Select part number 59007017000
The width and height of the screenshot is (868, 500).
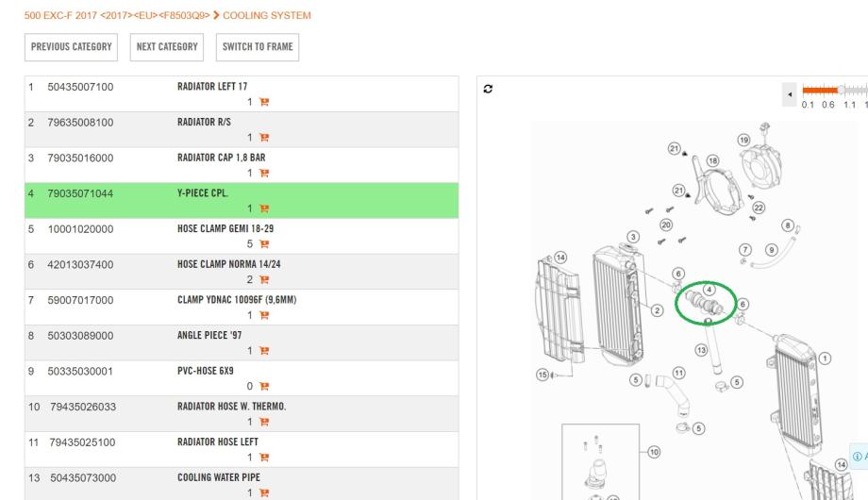pyautogui.click(x=80, y=300)
